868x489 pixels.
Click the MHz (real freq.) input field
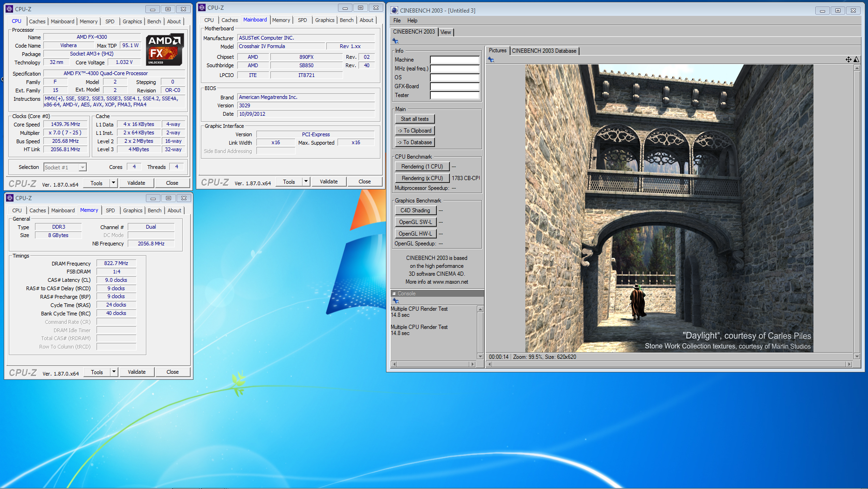455,69
